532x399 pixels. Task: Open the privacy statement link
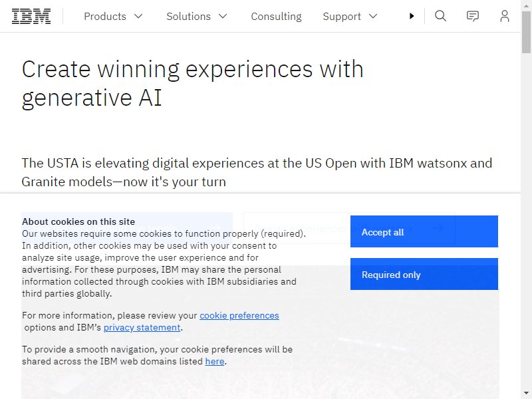click(x=142, y=327)
